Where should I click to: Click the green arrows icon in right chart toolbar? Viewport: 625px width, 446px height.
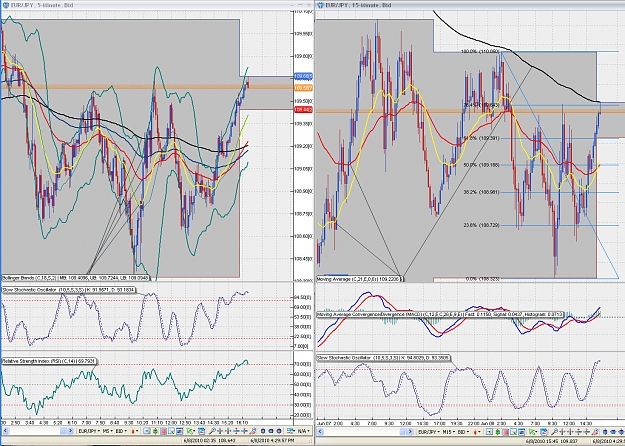pyautogui.click(x=497, y=432)
